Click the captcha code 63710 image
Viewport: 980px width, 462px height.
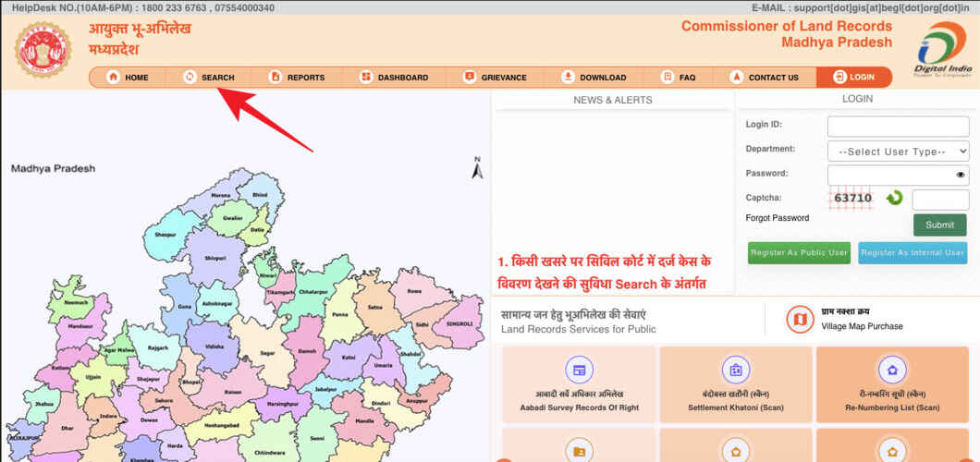[x=852, y=199]
